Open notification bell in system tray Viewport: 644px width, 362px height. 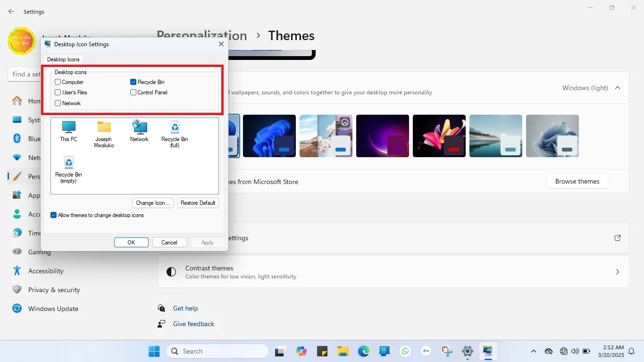coord(631,351)
